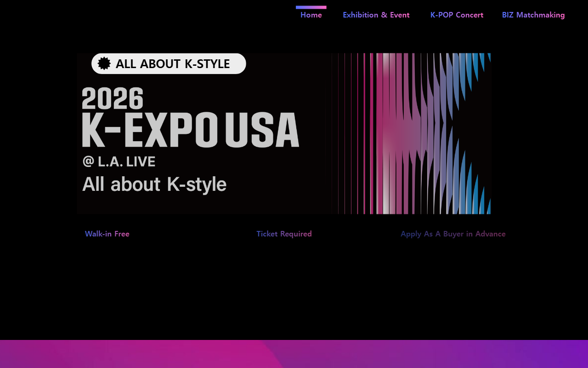The width and height of the screenshot is (588, 368).
Task: Open the K-POP Concert menu item
Action: 457,15
